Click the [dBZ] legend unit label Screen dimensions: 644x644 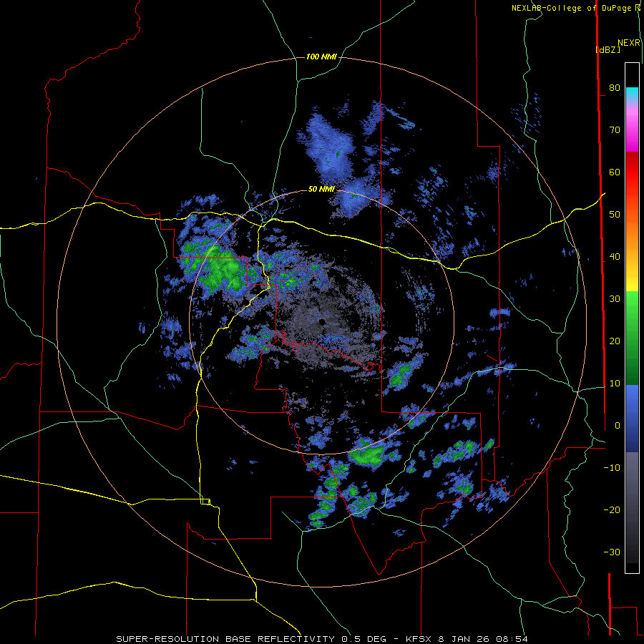[608, 49]
